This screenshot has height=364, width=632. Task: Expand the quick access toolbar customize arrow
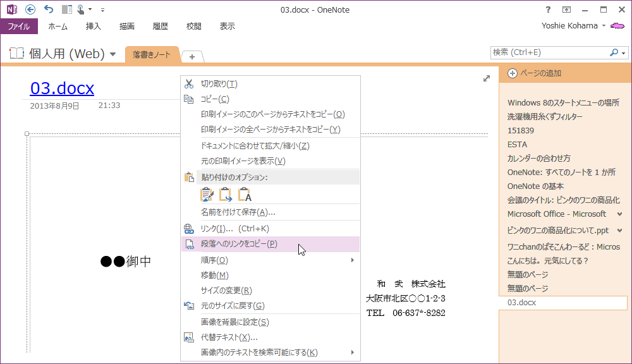coord(102,9)
